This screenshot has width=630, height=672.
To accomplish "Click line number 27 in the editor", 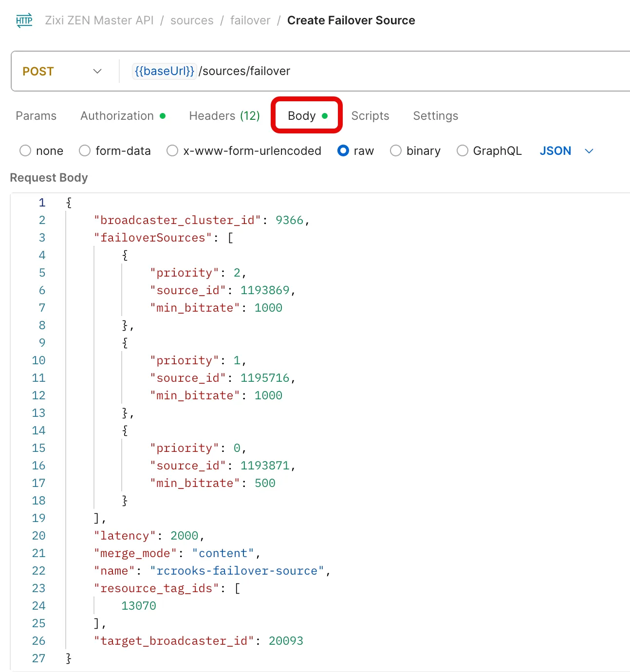I will point(38,658).
